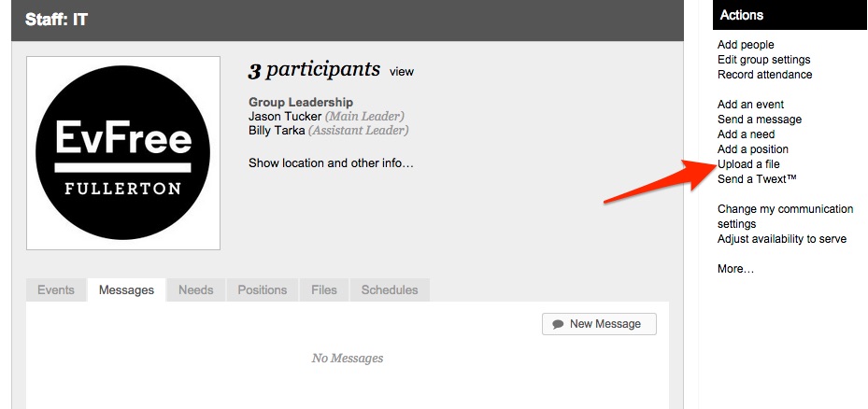Click the New Message button
868x409 pixels.
599,324
